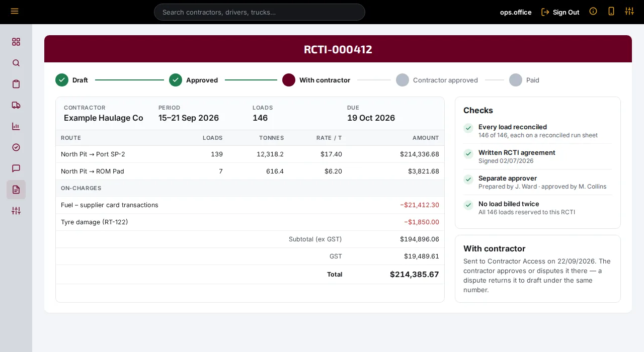Screen dimensions: 644x352
Task: Click the Sign Out button
Action: point(560,12)
